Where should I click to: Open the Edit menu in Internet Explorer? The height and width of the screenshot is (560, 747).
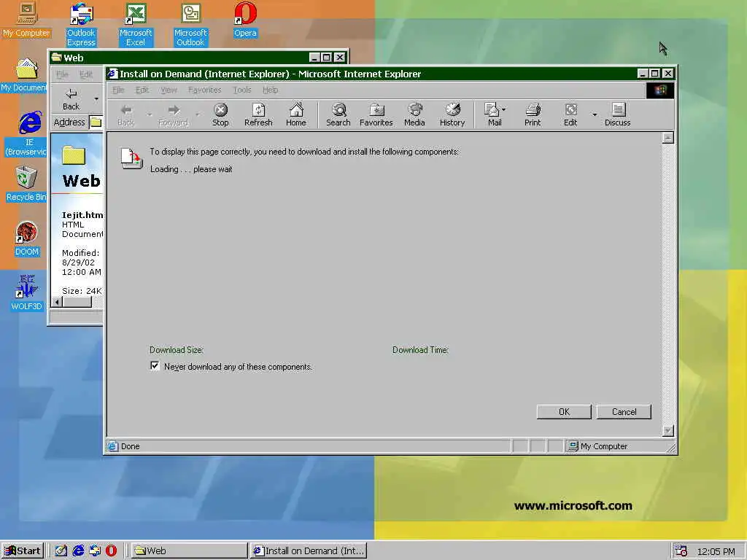tap(142, 90)
